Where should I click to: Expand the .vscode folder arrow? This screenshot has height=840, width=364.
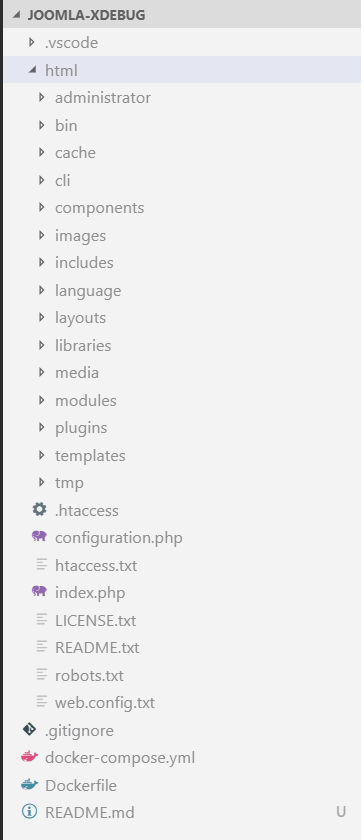32,42
